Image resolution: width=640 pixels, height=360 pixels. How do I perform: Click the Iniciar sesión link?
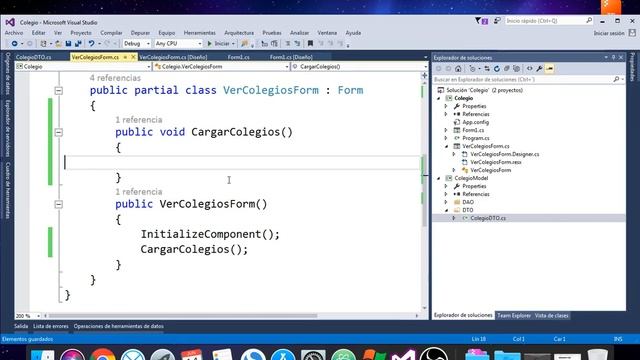click(x=609, y=33)
